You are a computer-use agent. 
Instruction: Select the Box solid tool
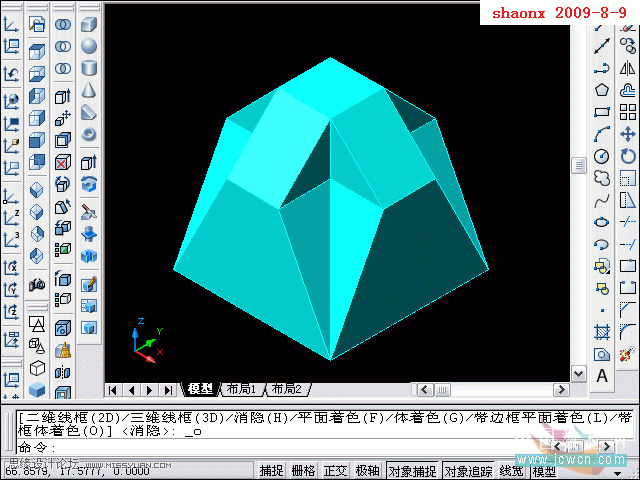pyautogui.click(x=89, y=24)
